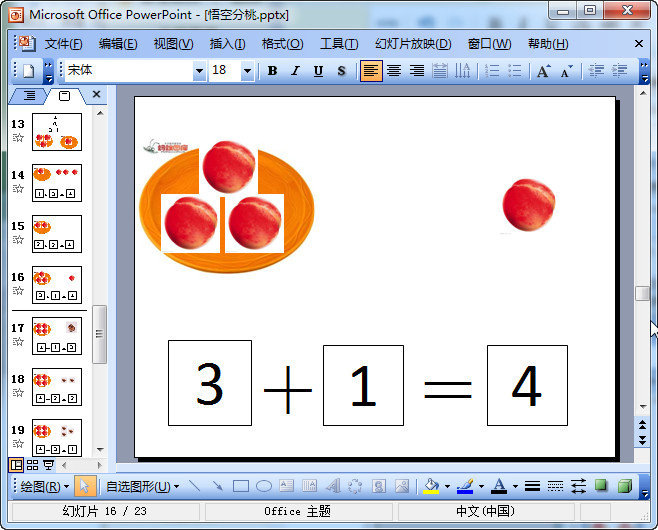Switch to Normal view
This screenshot has width=658, height=530.
pyautogui.click(x=16, y=465)
